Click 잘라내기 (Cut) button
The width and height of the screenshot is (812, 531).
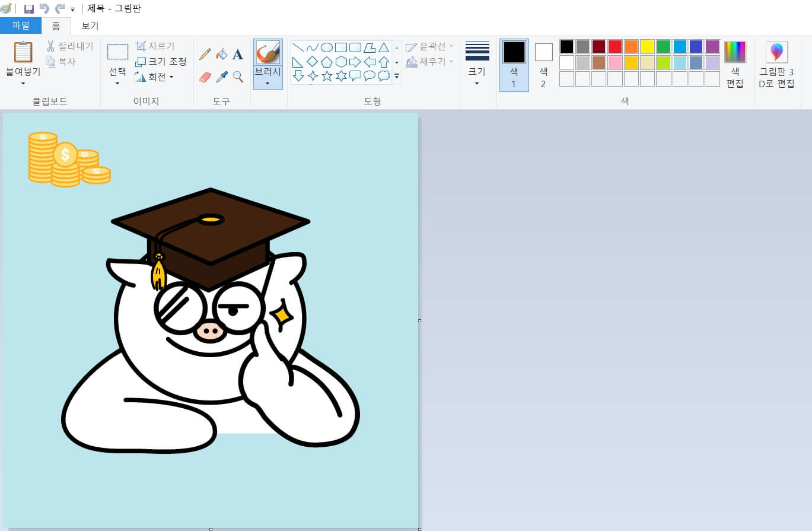pos(69,46)
